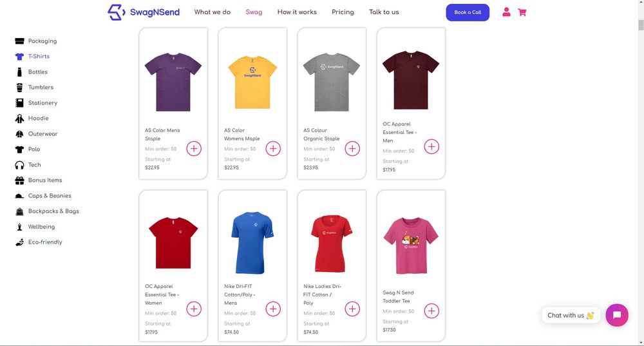Add OC Apparel Essential Tee Women plus icon
Image resolution: width=644 pixels, height=346 pixels.
194,309
